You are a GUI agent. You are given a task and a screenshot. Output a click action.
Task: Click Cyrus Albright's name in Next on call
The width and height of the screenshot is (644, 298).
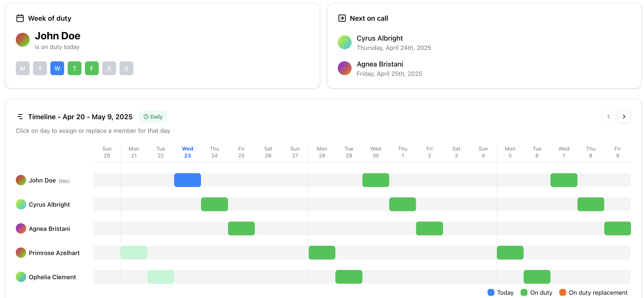[380, 38]
